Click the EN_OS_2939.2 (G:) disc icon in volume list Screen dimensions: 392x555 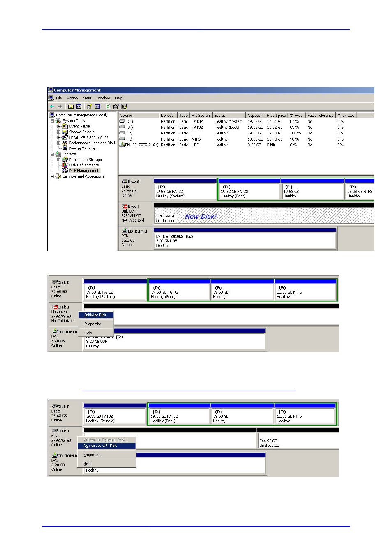click(x=122, y=145)
